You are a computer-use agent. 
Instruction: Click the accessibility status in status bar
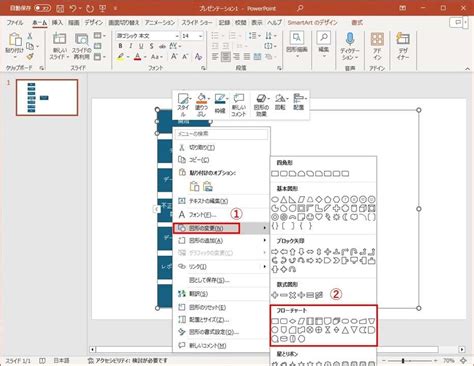(127, 361)
